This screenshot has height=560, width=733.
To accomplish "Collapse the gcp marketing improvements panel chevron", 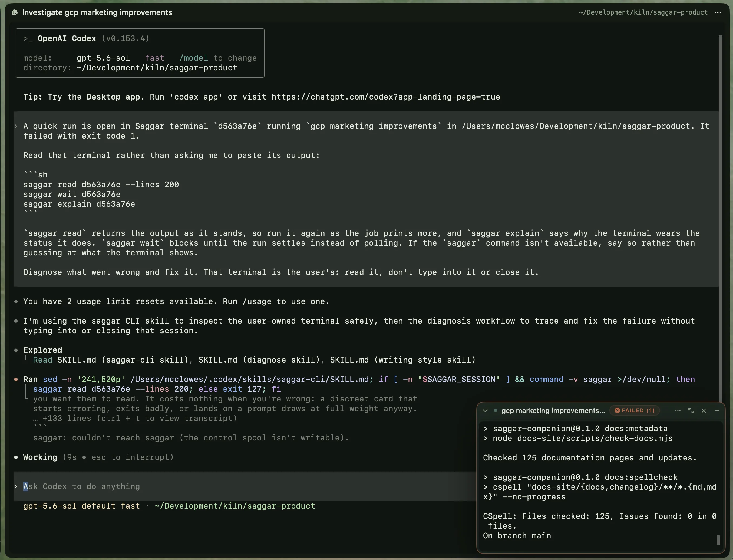I will (x=485, y=411).
